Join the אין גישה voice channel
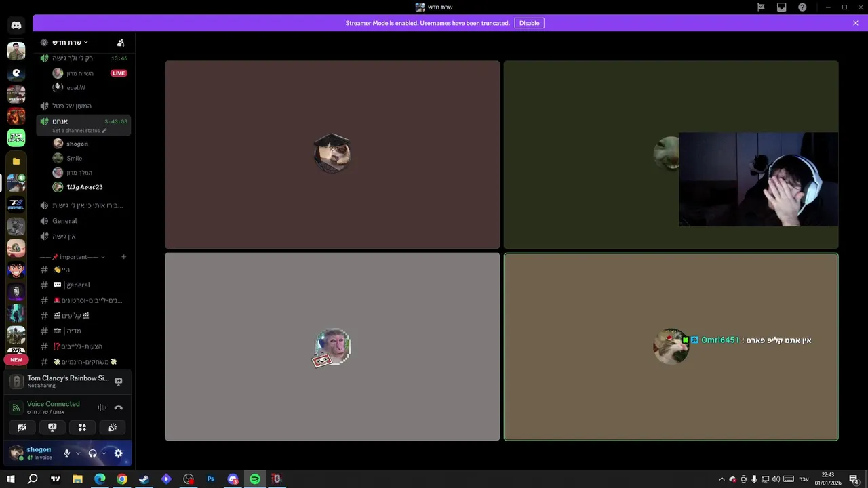The width and height of the screenshot is (868, 488). coord(83,236)
